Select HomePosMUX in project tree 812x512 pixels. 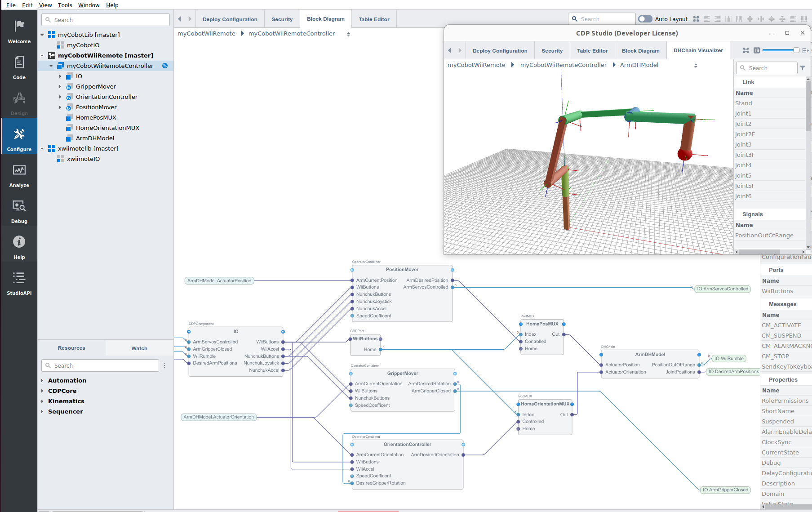96,117
